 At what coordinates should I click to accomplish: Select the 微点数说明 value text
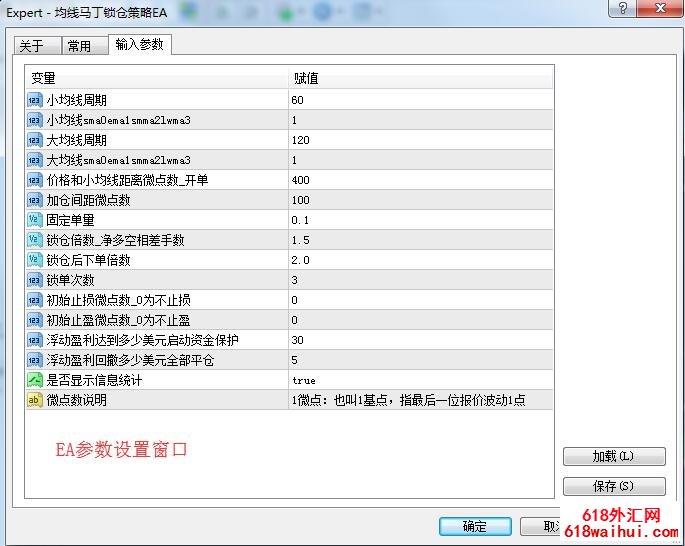408,400
